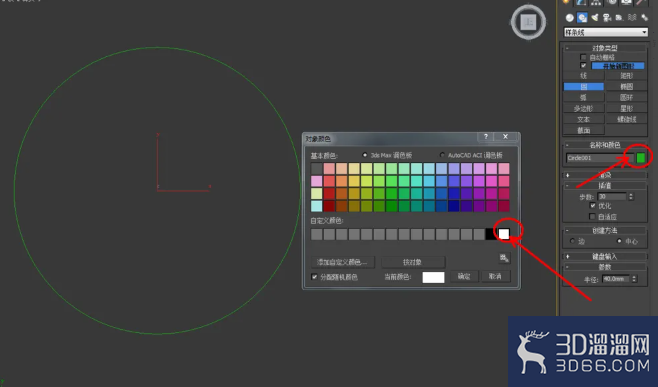Select the Geometry category icon
The height and width of the screenshot is (387, 658).
pyautogui.click(x=569, y=18)
